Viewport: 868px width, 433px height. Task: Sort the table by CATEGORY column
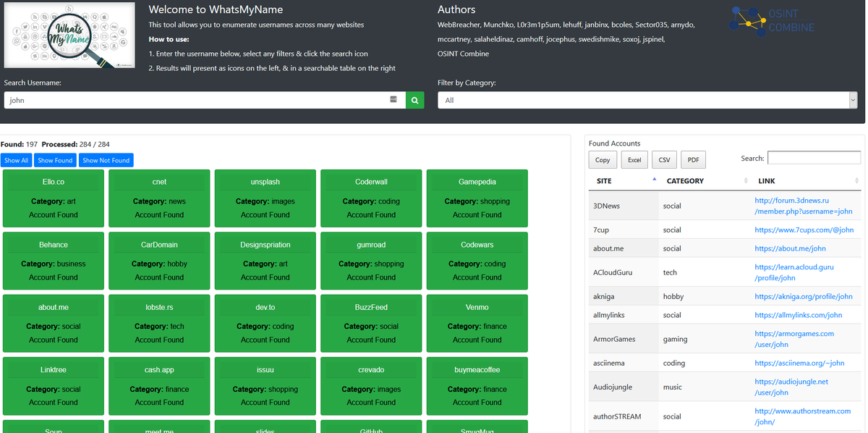705,181
